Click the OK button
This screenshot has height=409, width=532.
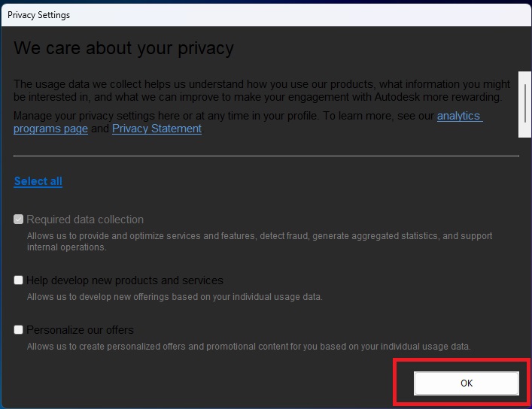[x=466, y=383]
